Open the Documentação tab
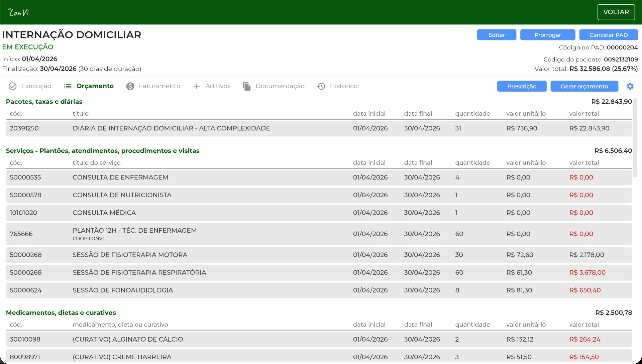Viewport: 642px width, 364px height. click(x=274, y=86)
